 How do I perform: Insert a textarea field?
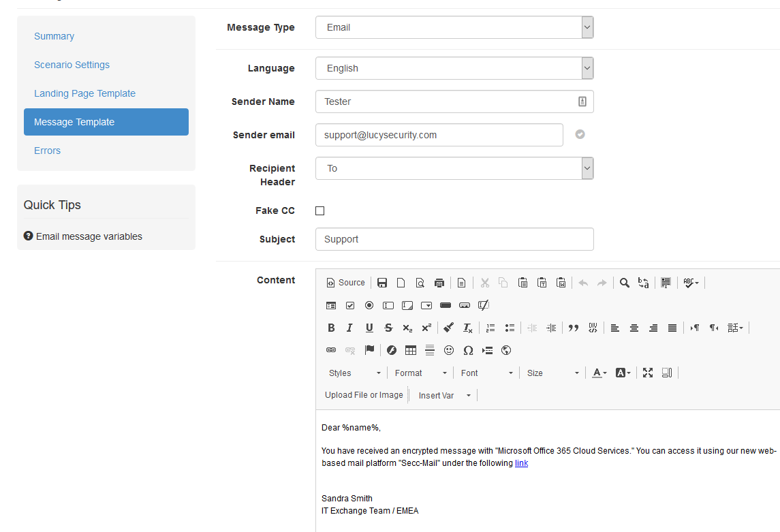407,305
